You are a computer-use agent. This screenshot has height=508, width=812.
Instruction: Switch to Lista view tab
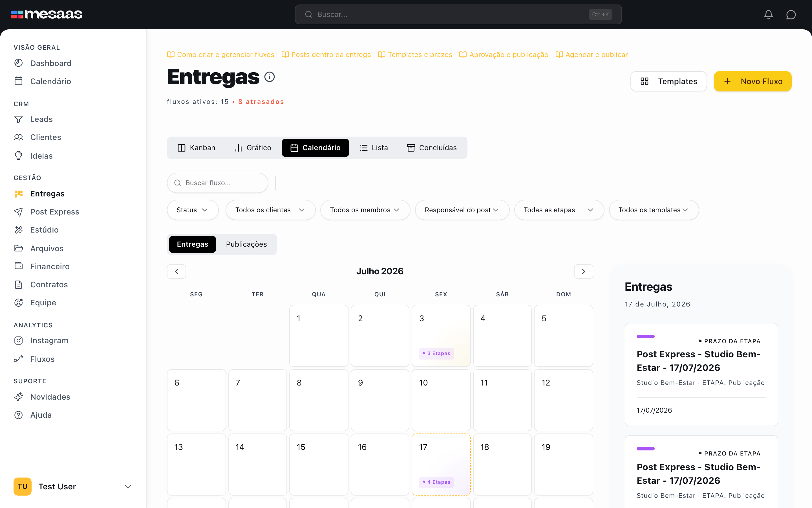coord(374,148)
